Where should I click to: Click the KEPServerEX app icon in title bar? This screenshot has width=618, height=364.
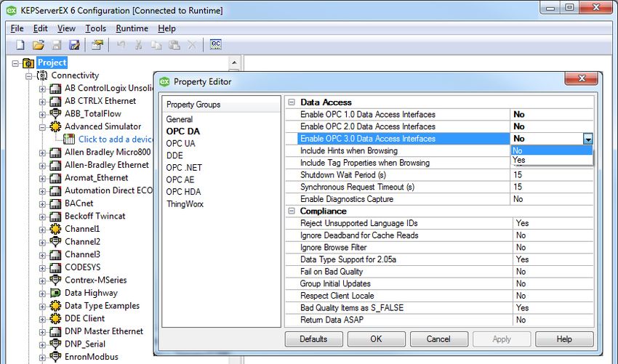12,11
